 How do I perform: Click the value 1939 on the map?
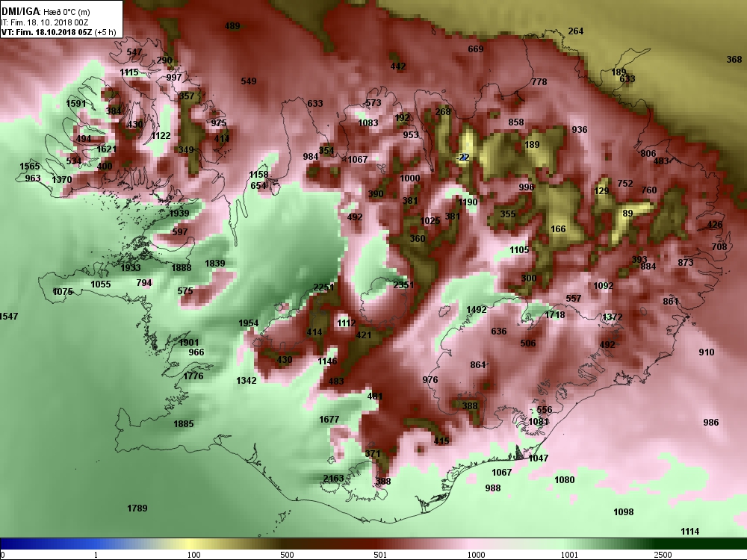[x=179, y=214]
